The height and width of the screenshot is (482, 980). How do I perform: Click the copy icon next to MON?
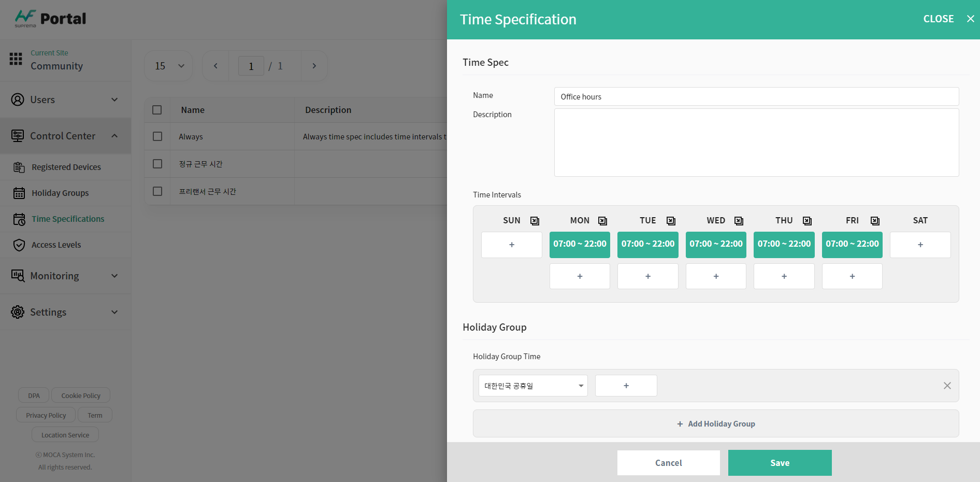pos(602,221)
